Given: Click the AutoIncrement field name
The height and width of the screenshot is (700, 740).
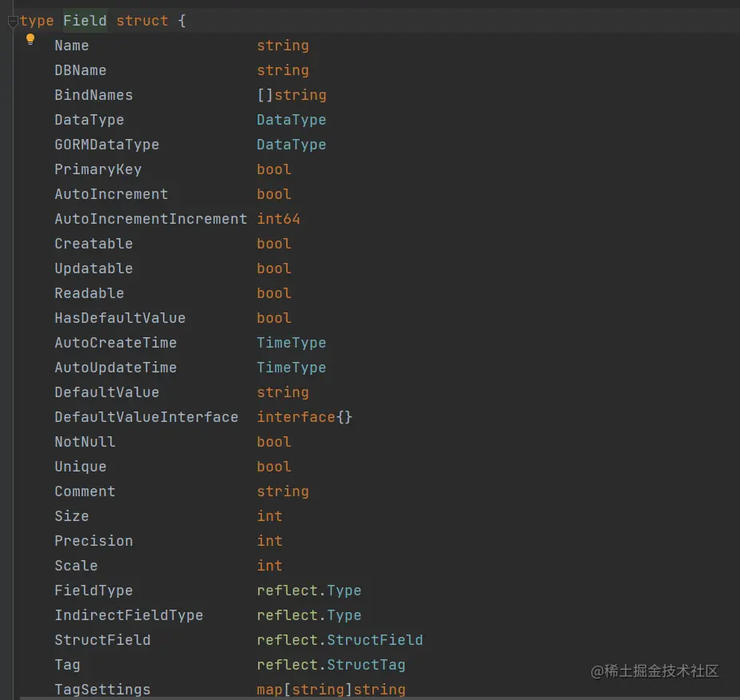Looking at the screenshot, I should pos(111,194).
